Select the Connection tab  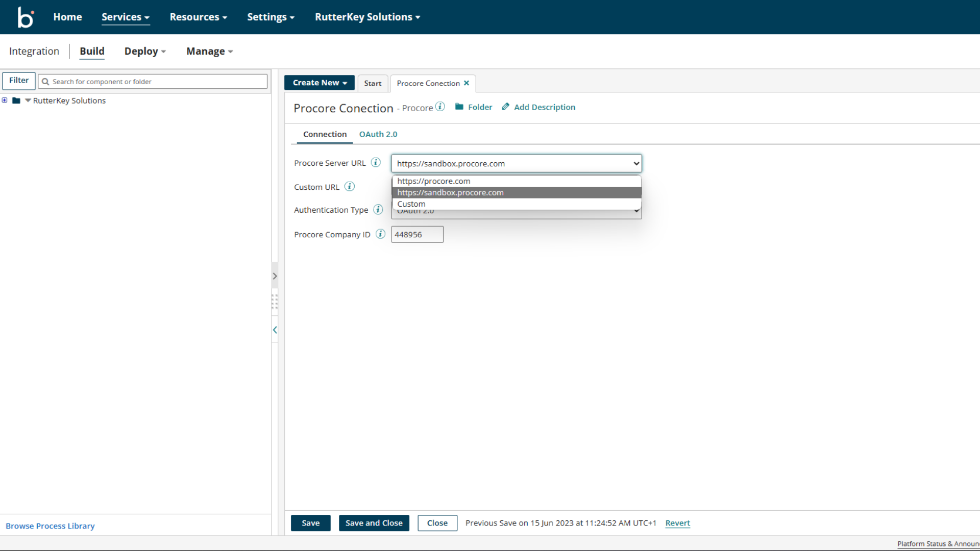325,134
